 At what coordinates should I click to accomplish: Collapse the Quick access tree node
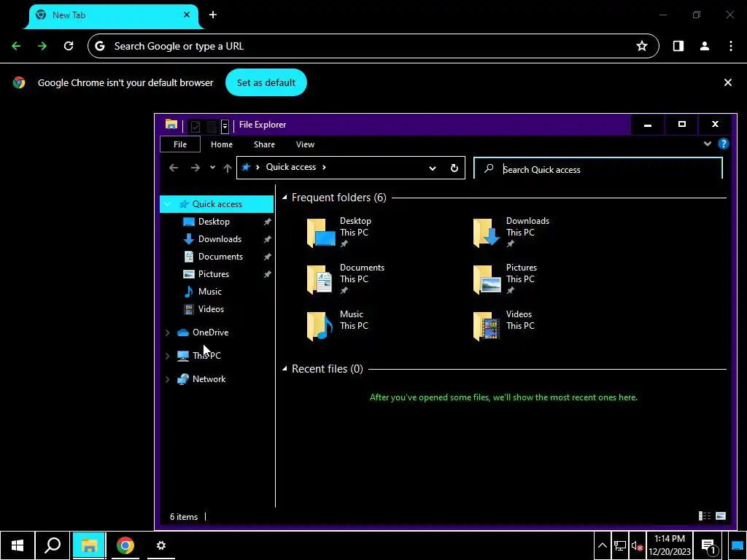167,204
